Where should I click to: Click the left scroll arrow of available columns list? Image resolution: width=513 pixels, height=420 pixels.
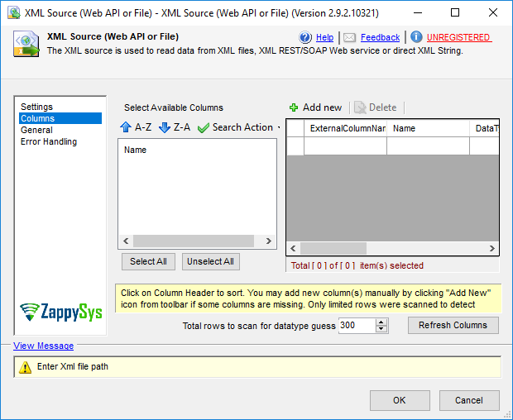pyautogui.click(x=126, y=241)
